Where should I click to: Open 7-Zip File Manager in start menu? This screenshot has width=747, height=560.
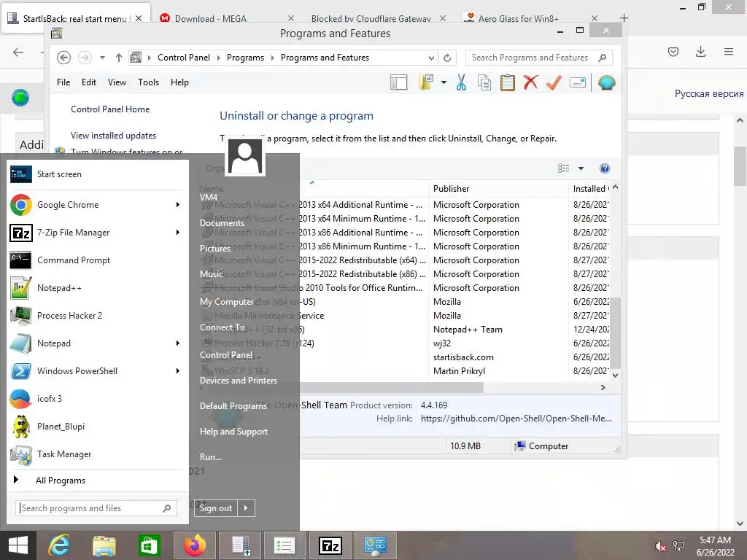point(90,233)
